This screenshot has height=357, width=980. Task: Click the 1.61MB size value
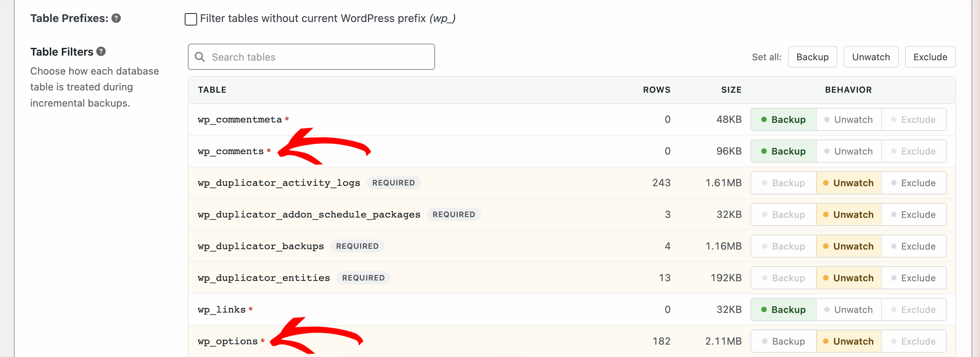tap(723, 183)
